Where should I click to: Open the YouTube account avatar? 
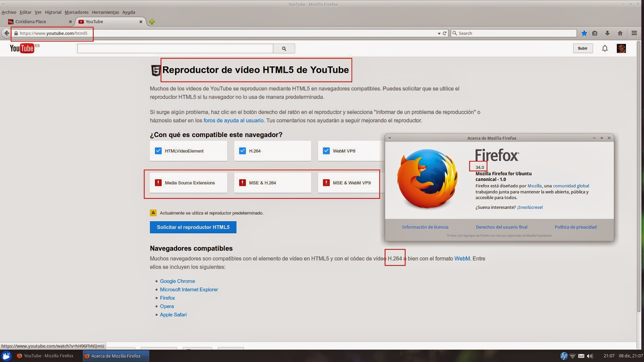tap(621, 48)
